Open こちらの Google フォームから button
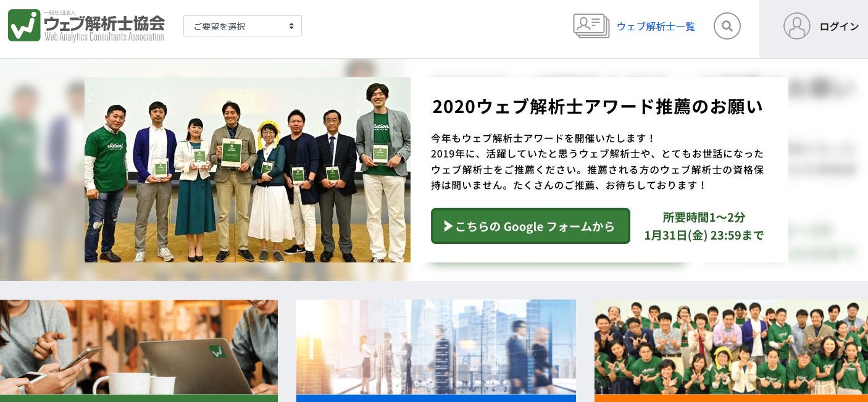Screen dimensions: 868x402 (530, 226)
